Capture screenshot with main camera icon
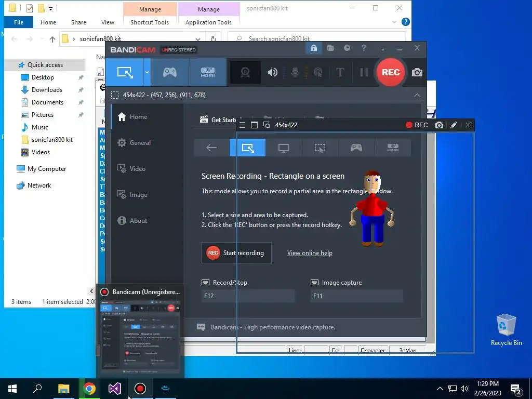Screen dimensions: 532x399 [417, 72]
